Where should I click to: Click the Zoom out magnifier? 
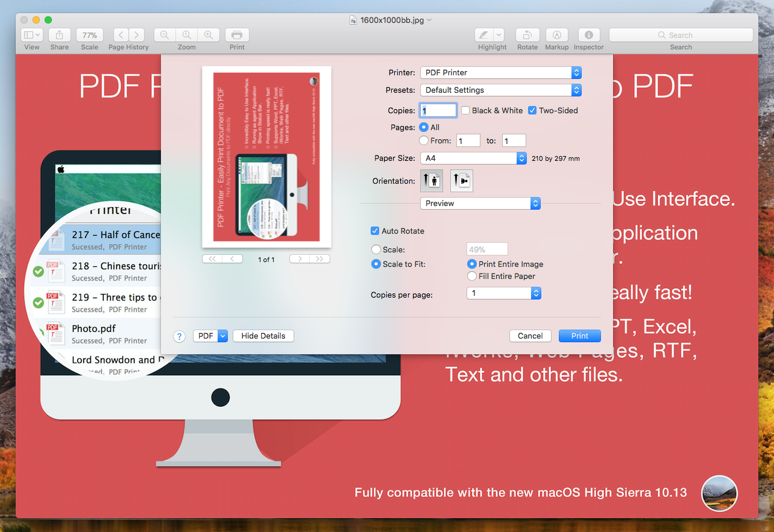(x=165, y=35)
